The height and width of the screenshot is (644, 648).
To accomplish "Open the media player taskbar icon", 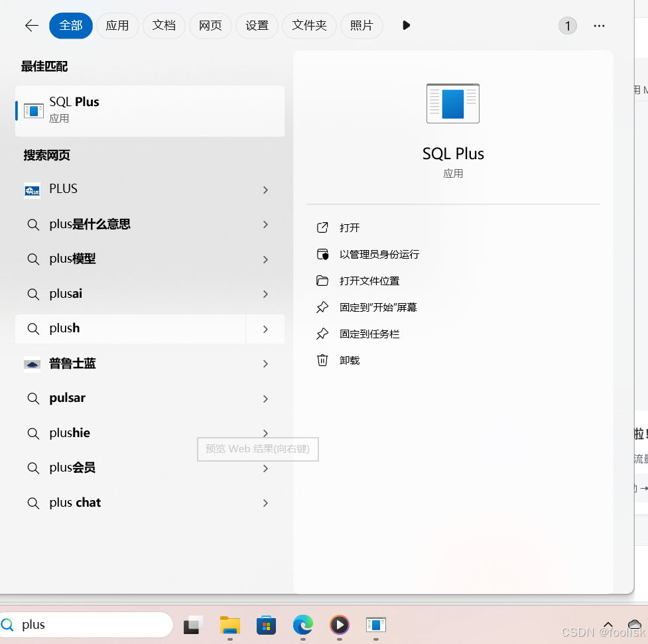I will click(340, 625).
